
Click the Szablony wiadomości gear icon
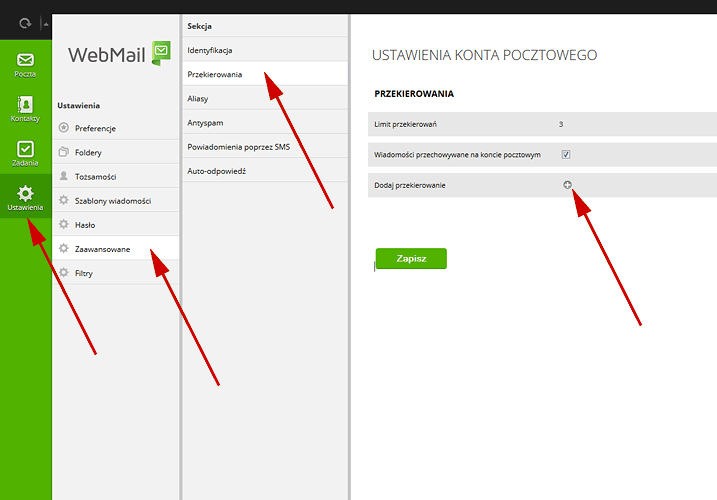coord(64,200)
